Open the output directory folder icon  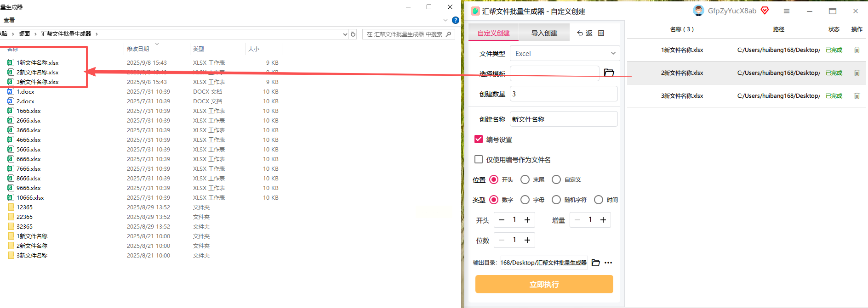point(596,263)
